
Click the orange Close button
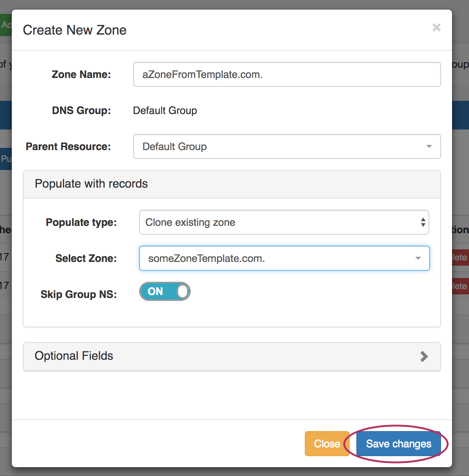327,444
